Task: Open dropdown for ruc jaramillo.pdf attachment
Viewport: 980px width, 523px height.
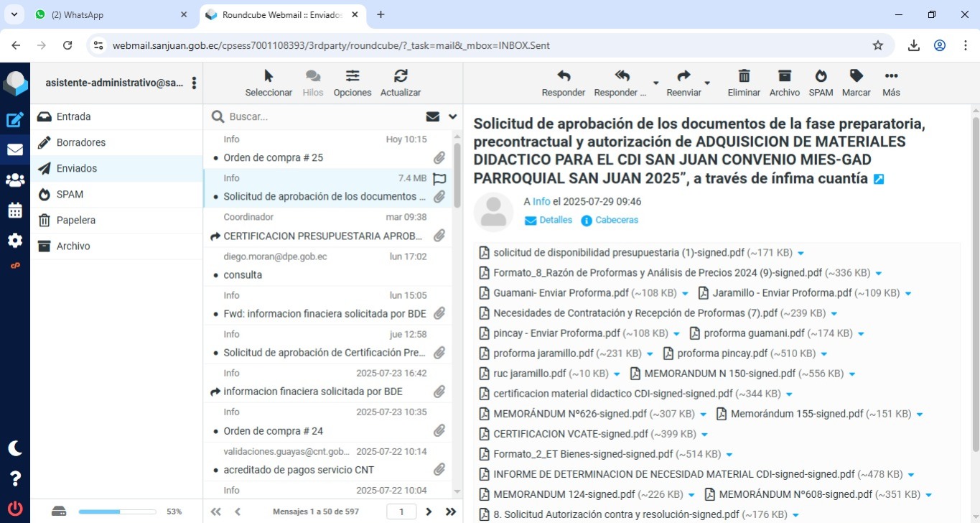Action: click(617, 374)
